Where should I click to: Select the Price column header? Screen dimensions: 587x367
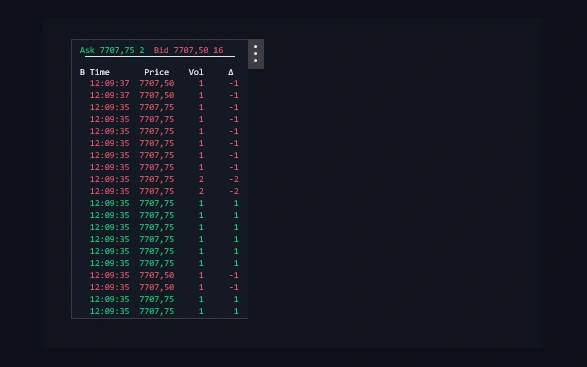(x=156, y=72)
